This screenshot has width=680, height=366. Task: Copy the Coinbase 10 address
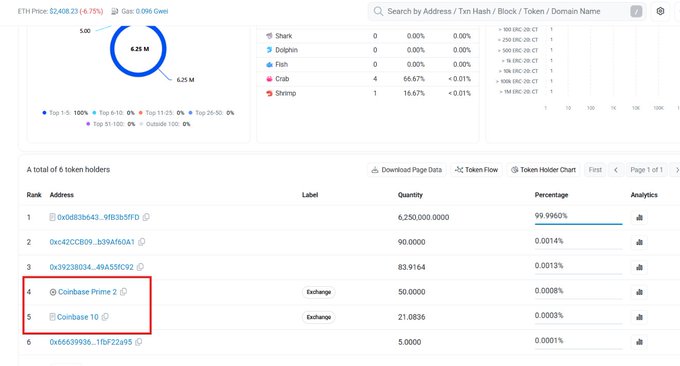coord(105,317)
